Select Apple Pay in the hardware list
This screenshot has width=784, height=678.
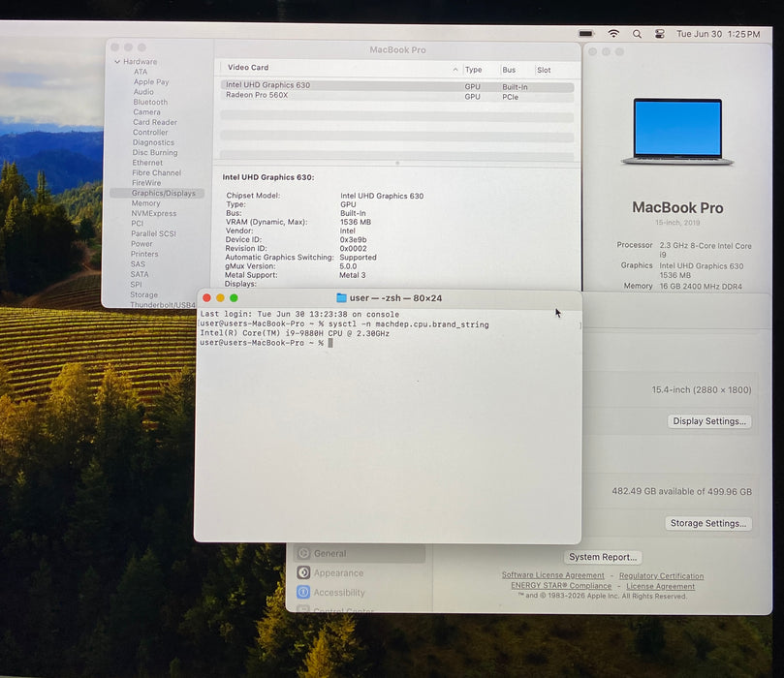(x=151, y=82)
